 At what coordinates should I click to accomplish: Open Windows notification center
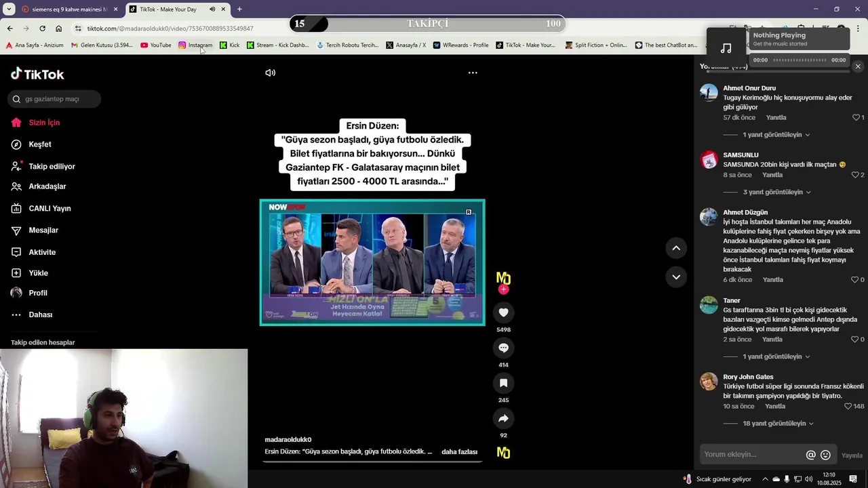(x=853, y=479)
